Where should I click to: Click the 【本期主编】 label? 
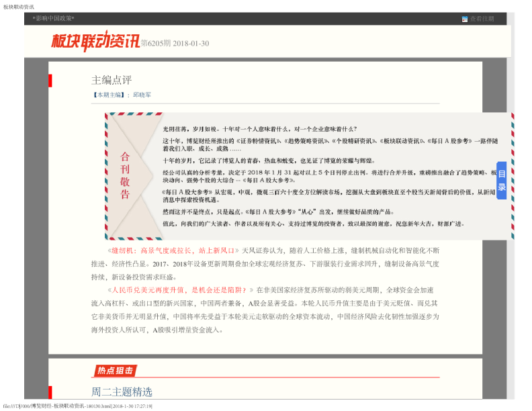[x=109, y=95]
